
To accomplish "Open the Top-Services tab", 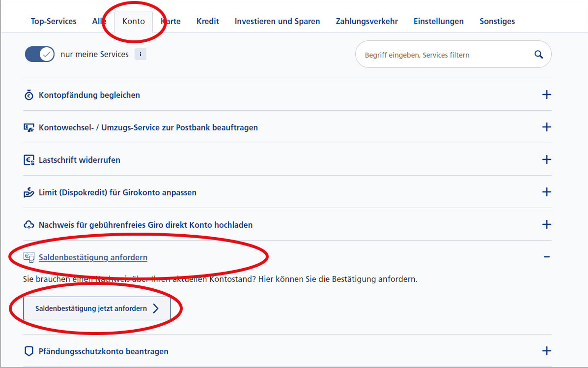I will click(54, 21).
